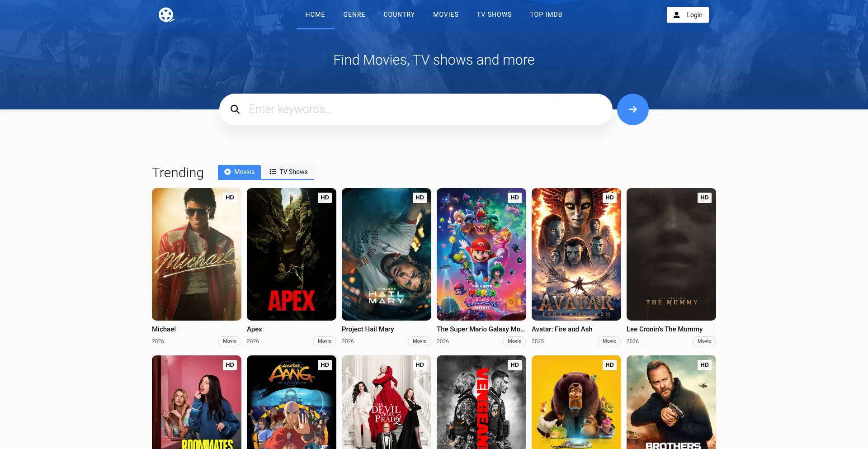This screenshot has width=868, height=449.
Task: Click the Movie tag under Apex
Action: [x=325, y=341]
